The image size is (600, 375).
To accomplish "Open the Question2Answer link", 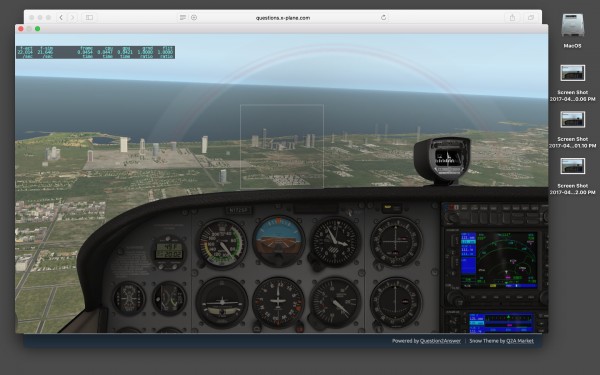I will click(x=440, y=341).
